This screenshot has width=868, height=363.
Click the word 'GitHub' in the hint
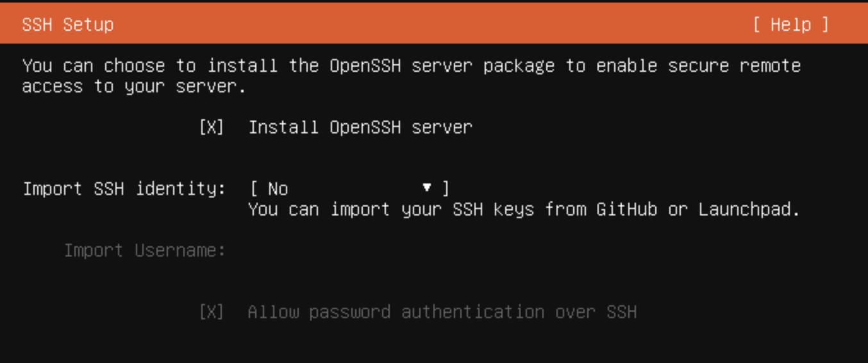coord(626,209)
